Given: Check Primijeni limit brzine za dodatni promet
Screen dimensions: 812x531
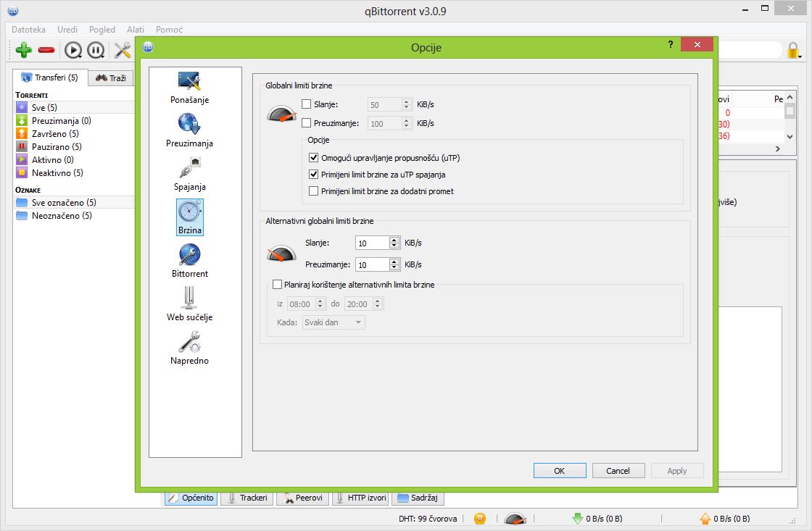Looking at the screenshot, I should (313, 191).
